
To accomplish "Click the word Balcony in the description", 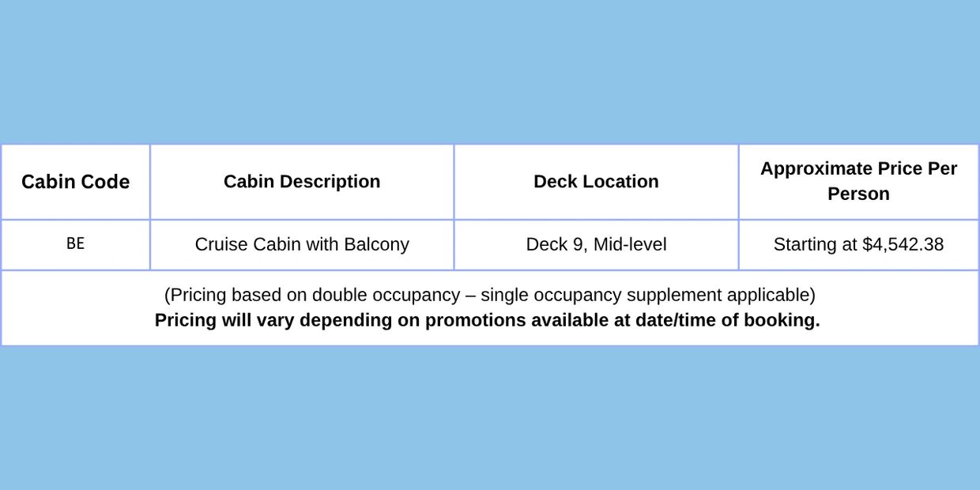I will point(376,245).
